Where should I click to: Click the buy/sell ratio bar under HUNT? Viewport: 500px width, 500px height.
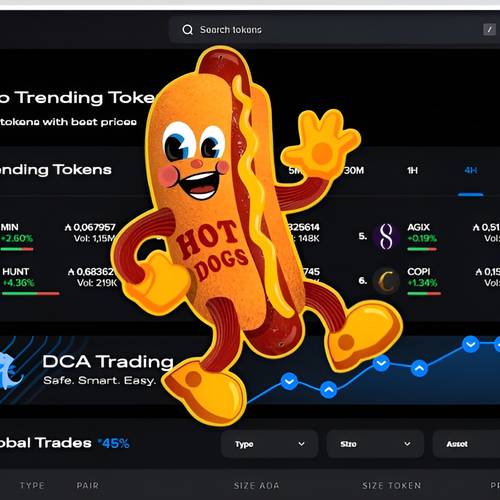point(31,294)
